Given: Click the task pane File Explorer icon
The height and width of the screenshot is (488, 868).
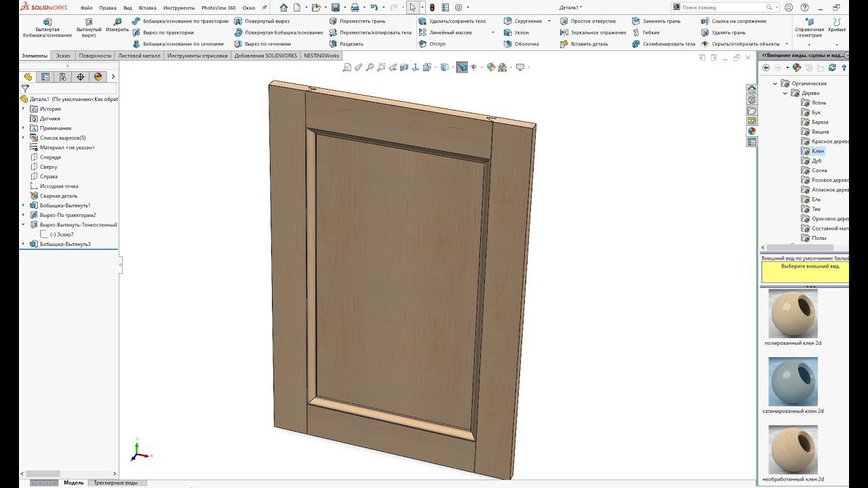Looking at the screenshot, I should 751,110.
